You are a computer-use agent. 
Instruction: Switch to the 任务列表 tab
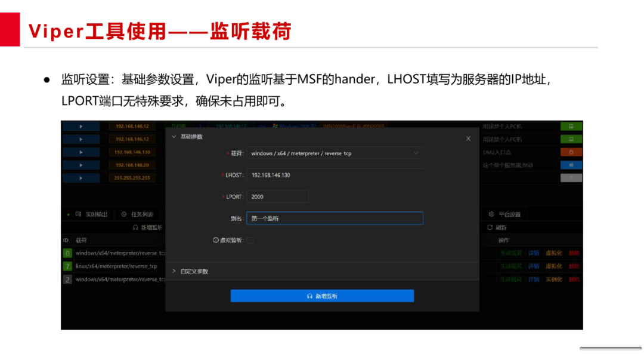[138, 214]
